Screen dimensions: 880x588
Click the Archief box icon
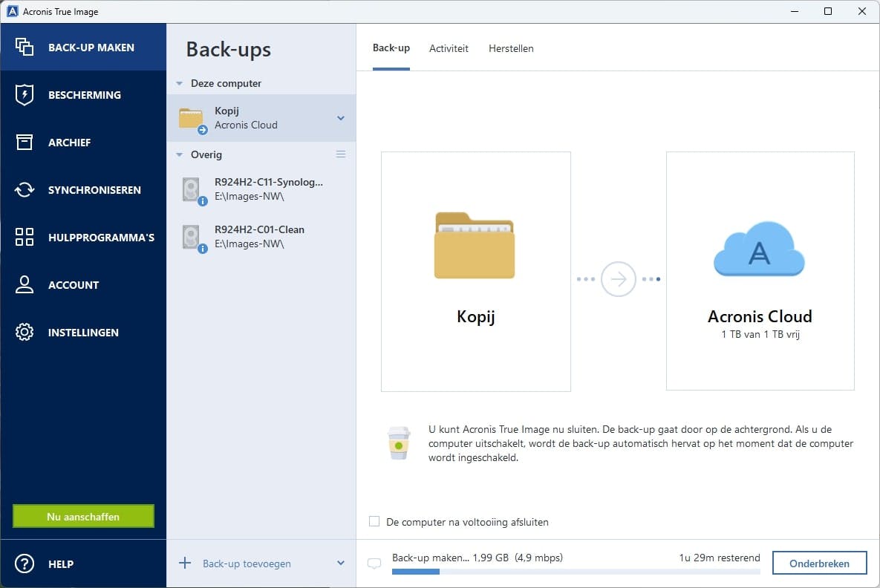[24, 142]
